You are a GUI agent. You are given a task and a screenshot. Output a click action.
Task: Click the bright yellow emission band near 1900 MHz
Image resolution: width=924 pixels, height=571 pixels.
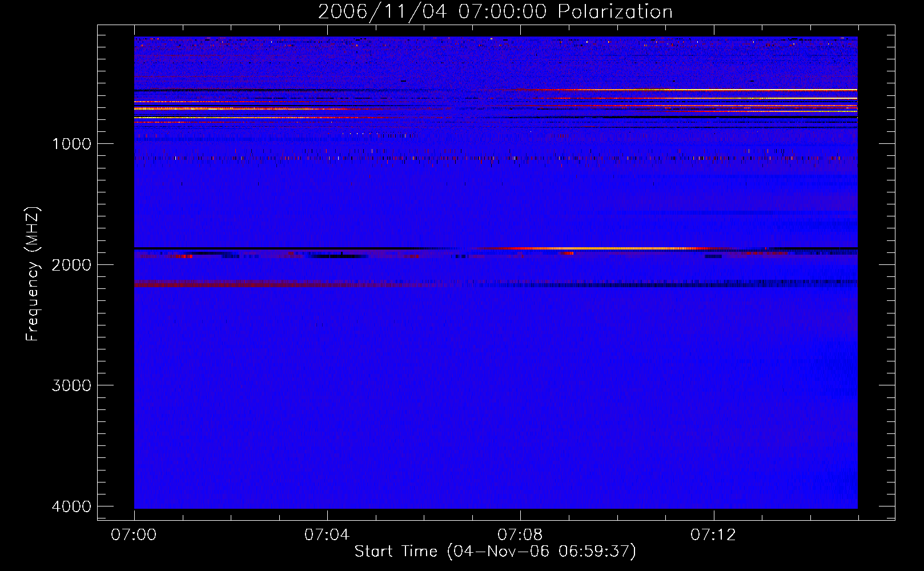point(600,249)
